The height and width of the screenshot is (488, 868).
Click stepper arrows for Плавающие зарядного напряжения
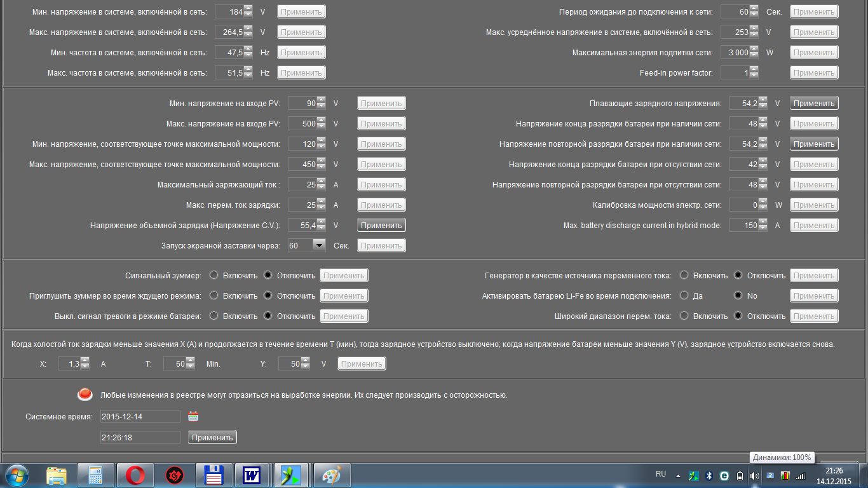763,103
